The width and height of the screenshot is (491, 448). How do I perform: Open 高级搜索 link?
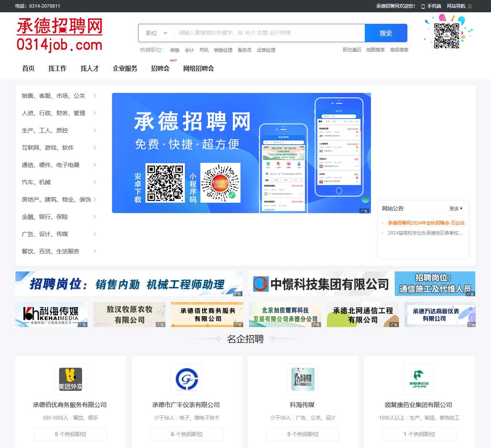[x=399, y=50]
